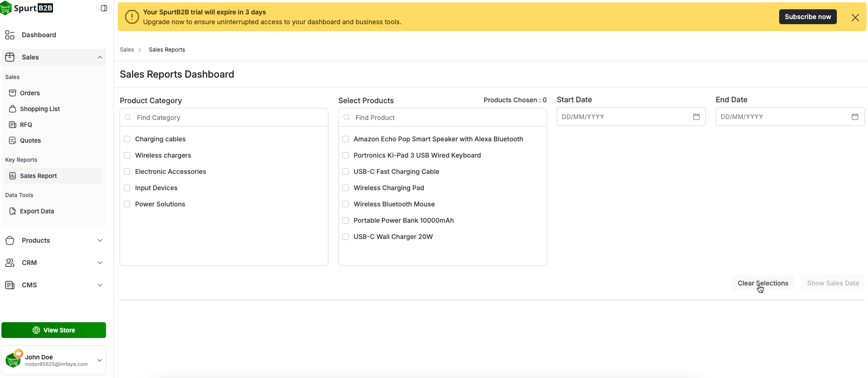Click the Clear Selections button
Screen dimensions: 868x378
pos(763,283)
